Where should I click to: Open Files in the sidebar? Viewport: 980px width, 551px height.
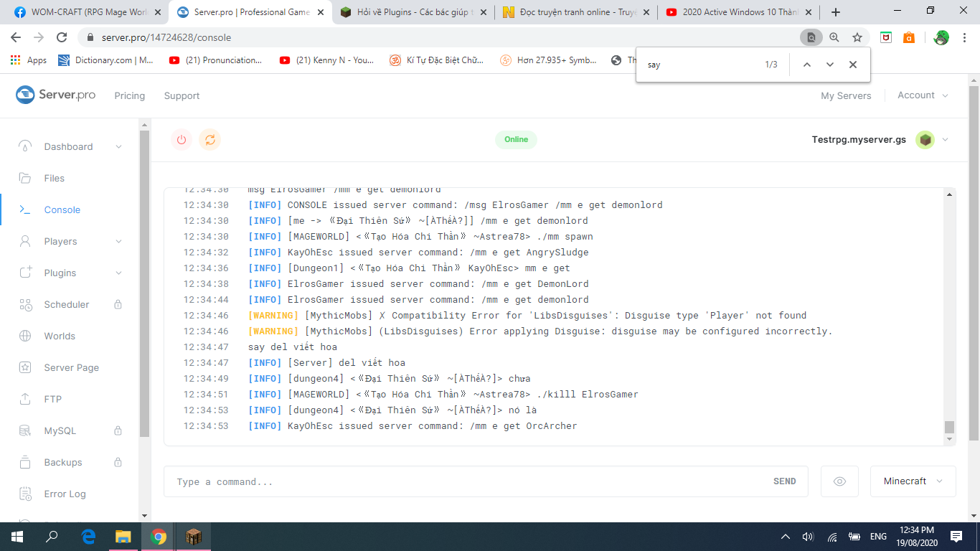[x=54, y=178]
